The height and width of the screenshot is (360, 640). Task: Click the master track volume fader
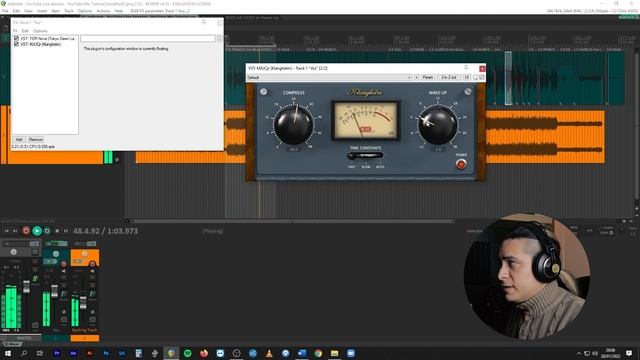point(27,287)
